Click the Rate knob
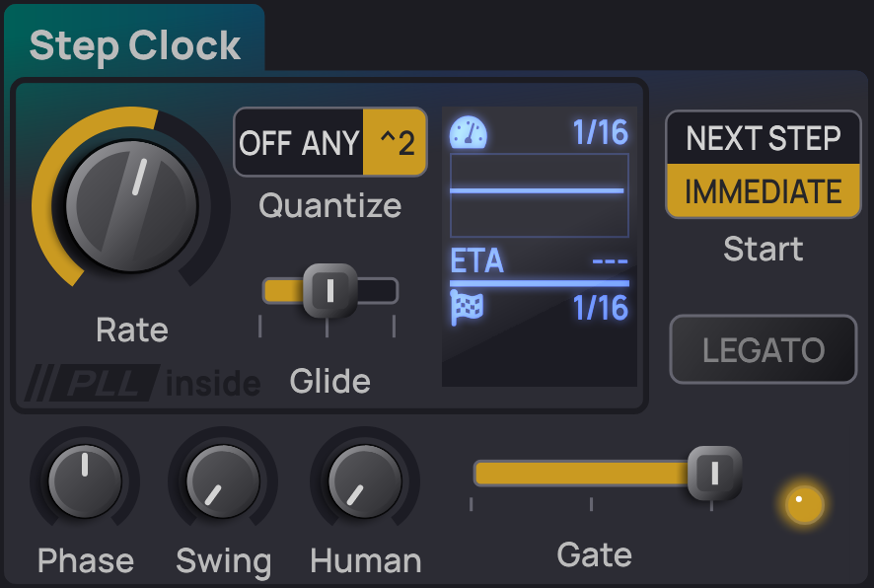874x588 pixels. (131, 206)
